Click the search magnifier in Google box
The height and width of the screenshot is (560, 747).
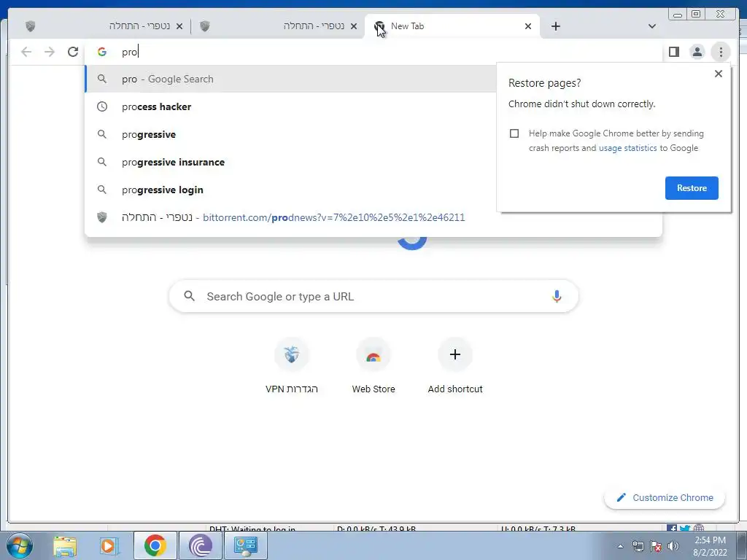(x=189, y=296)
